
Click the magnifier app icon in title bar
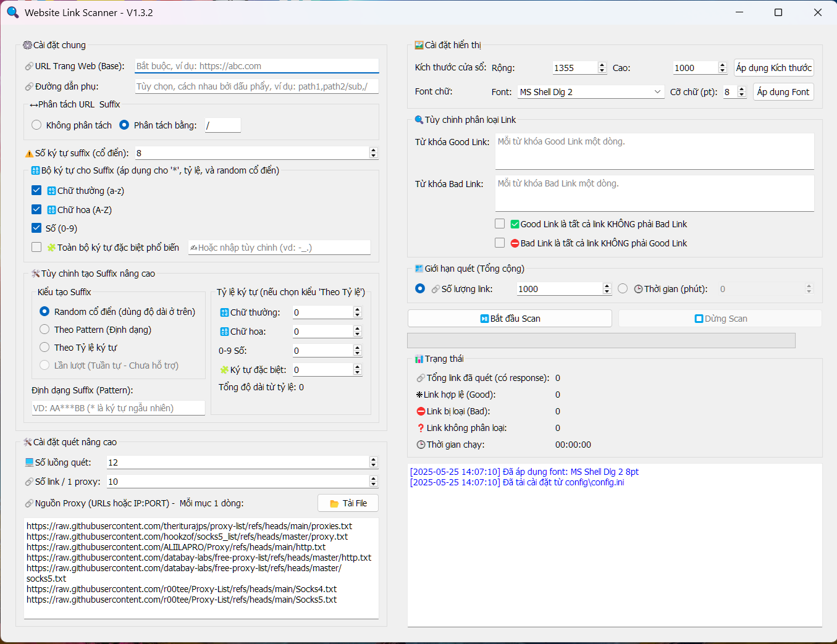click(12, 12)
